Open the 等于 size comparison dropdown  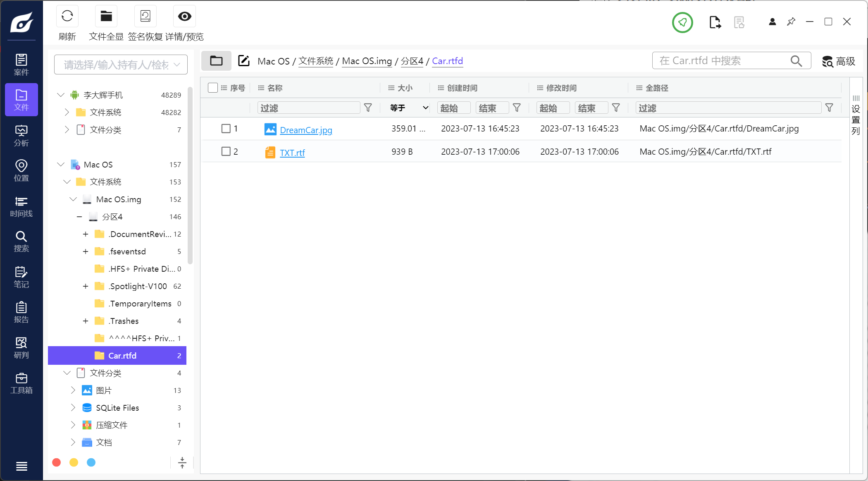(x=408, y=108)
